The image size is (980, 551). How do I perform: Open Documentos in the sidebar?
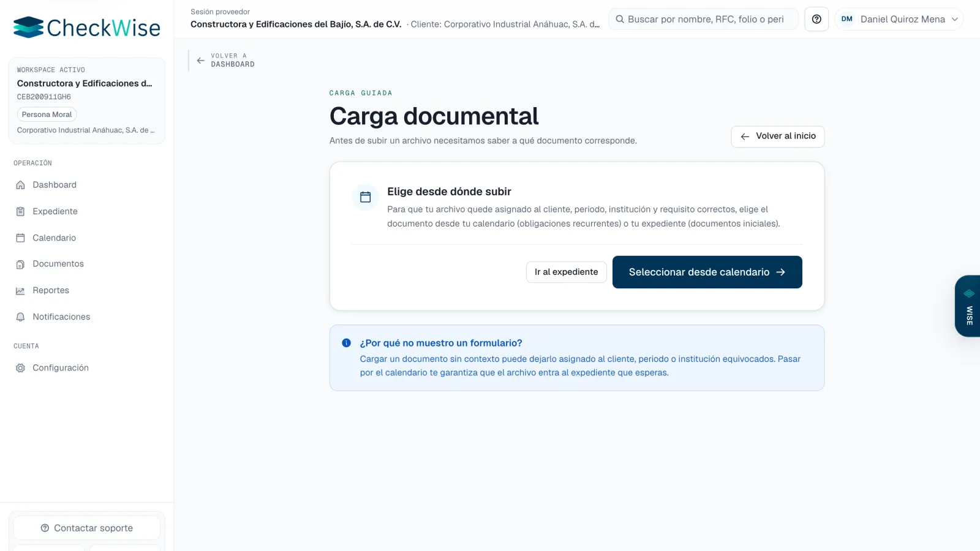click(86, 264)
